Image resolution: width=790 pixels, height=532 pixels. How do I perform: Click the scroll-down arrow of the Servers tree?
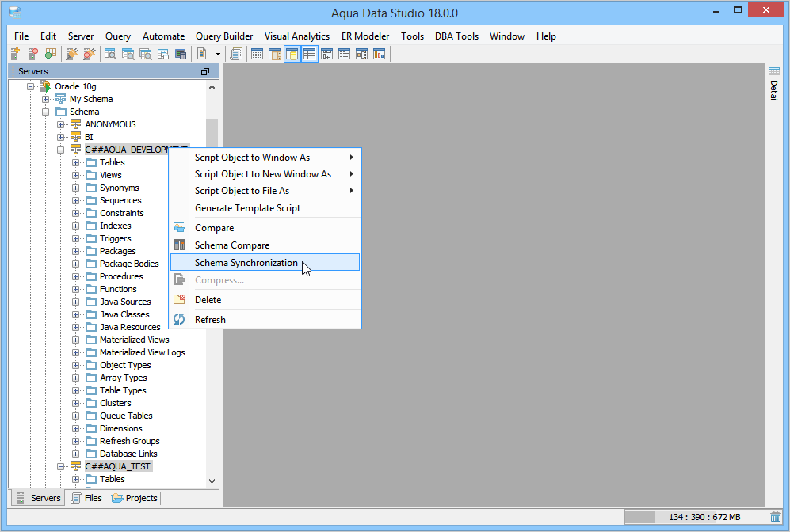pyautogui.click(x=212, y=481)
